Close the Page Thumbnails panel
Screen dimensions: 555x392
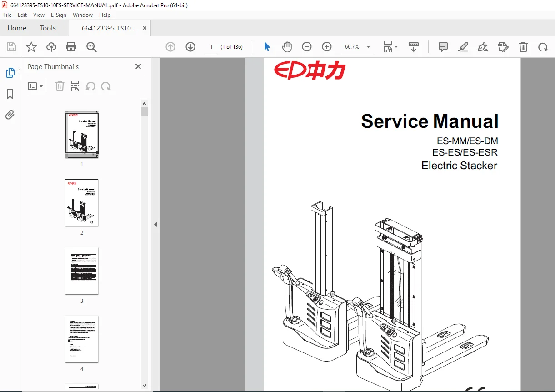pyautogui.click(x=138, y=66)
